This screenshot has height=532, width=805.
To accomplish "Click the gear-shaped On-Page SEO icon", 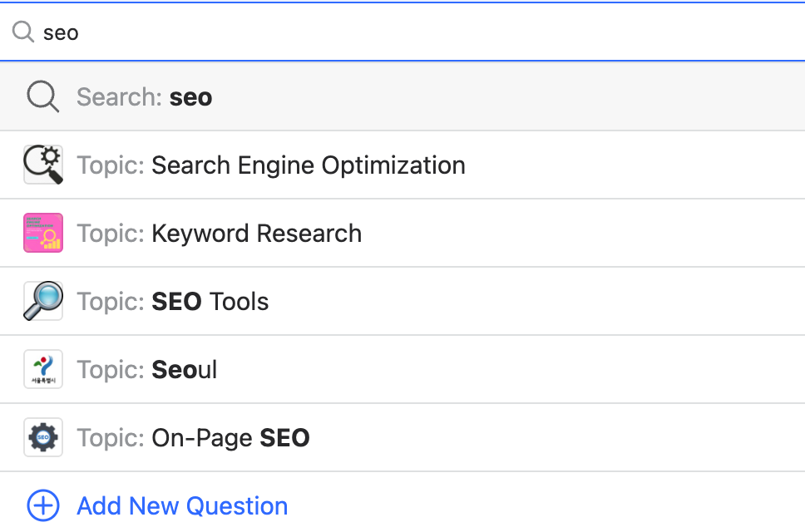I will (43, 437).
